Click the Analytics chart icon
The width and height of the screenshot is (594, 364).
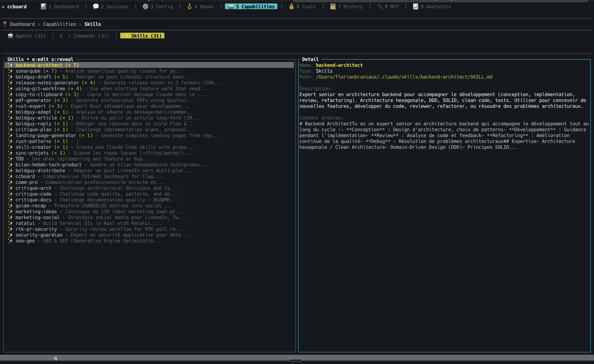point(415,7)
